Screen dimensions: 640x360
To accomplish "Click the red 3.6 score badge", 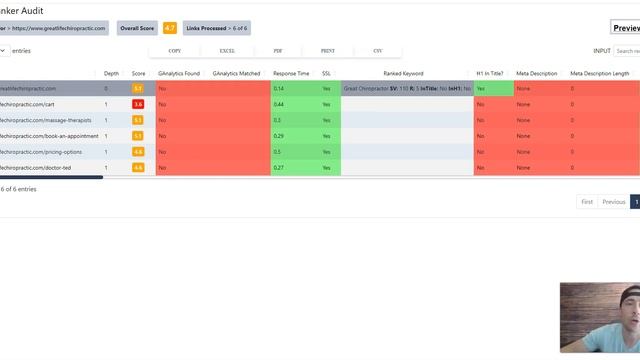I will point(138,104).
